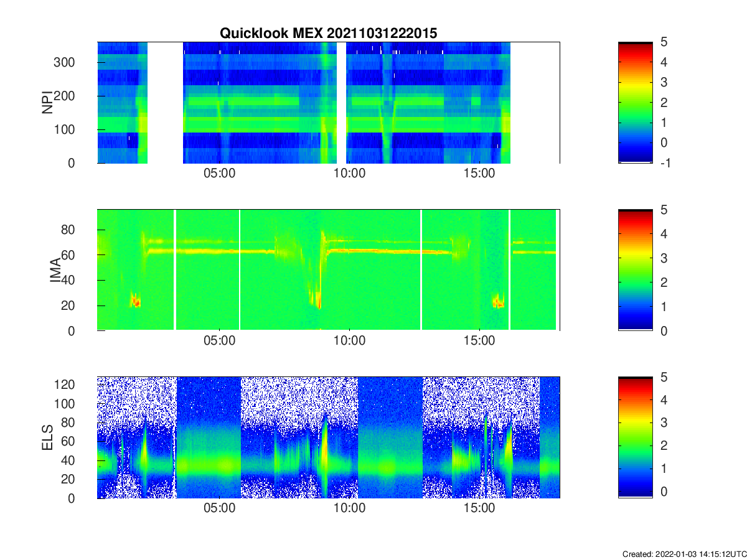Click the '2' label on the IMA colorbar
This screenshot has width=747, height=560.
pyautogui.click(x=664, y=282)
